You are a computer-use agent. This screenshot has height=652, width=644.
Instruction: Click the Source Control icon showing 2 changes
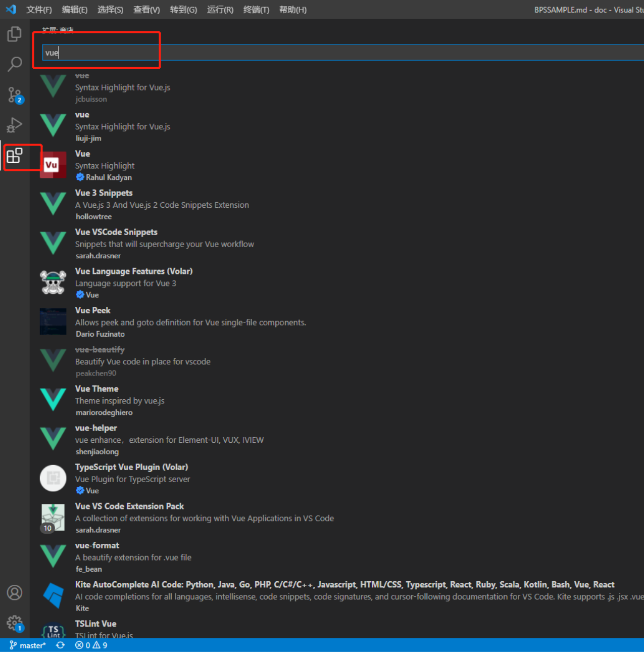click(x=14, y=95)
